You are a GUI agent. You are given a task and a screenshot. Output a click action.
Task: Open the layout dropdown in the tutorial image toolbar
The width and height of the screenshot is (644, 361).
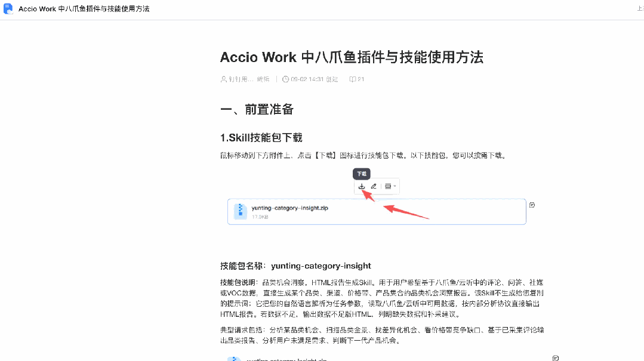[390, 186]
